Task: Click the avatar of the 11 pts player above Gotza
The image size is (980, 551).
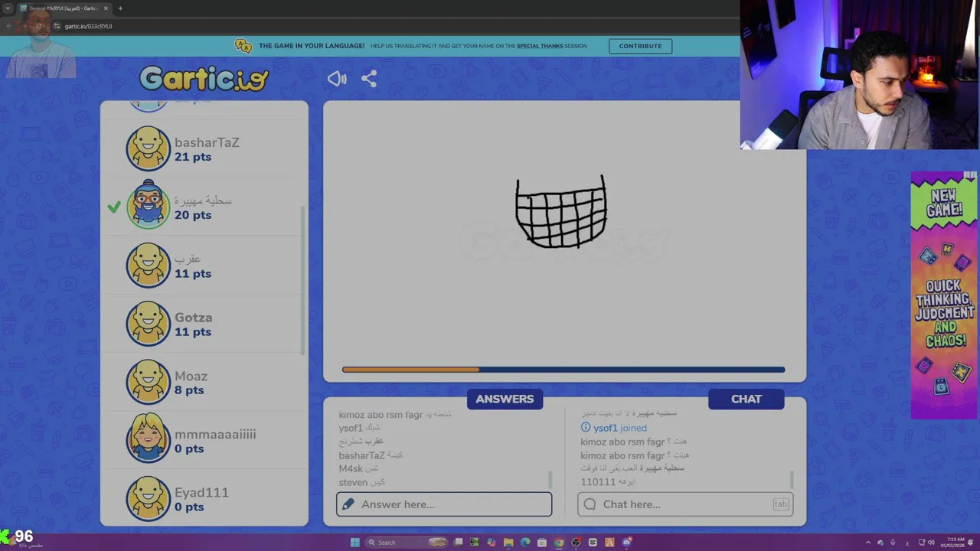Action: click(148, 266)
